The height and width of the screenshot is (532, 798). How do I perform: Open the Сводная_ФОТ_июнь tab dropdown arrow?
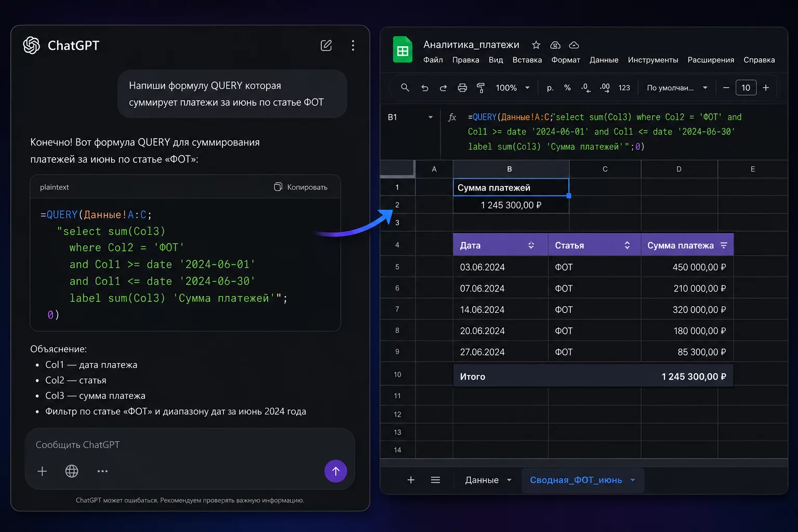pyautogui.click(x=633, y=480)
